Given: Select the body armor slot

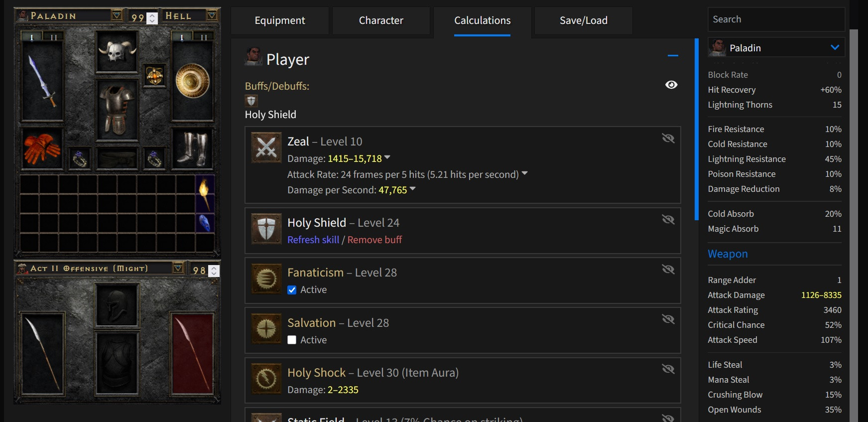Looking at the screenshot, I should point(117,110).
